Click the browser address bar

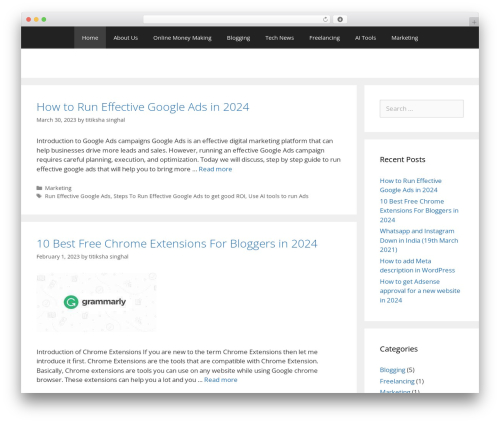tap(237, 20)
